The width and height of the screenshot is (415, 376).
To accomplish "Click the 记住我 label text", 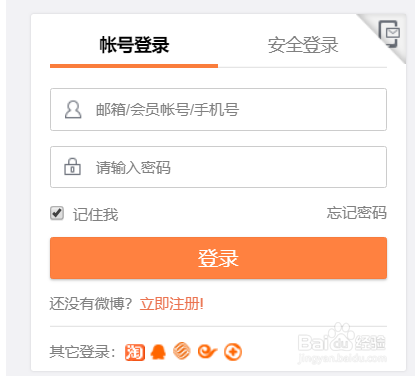I will (96, 214).
